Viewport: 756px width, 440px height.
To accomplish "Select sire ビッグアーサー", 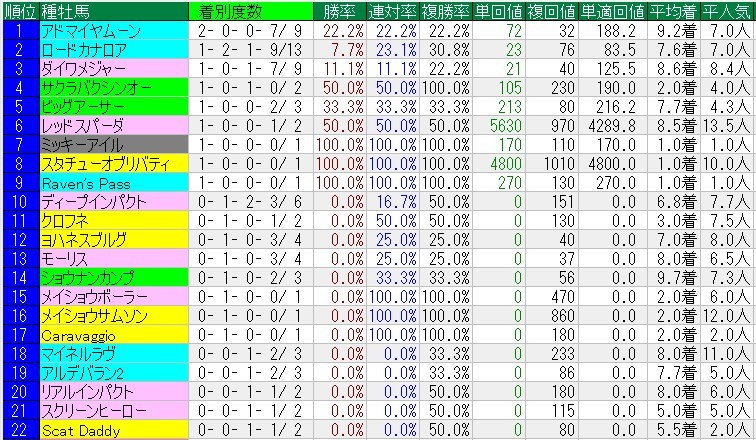I will [x=114, y=107].
